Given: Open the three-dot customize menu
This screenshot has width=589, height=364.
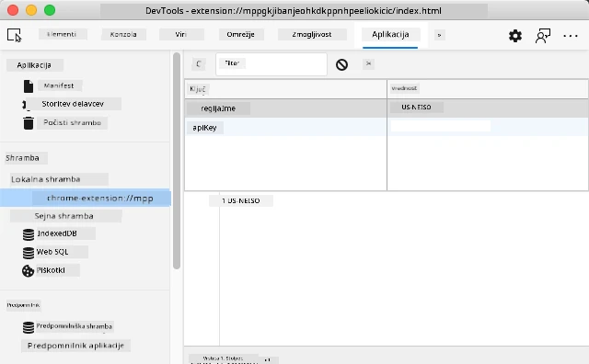Looking at the screenshot, I should [x=571, y=36].
